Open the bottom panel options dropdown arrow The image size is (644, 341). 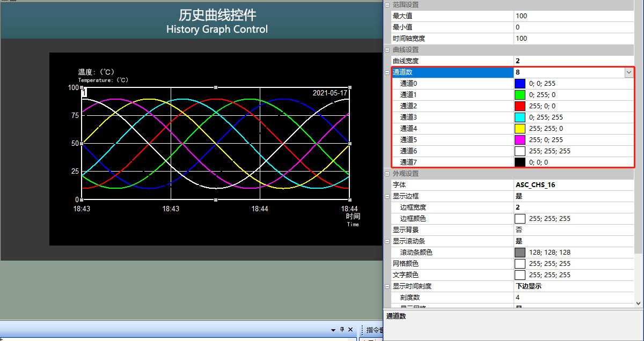pos(333,330)
